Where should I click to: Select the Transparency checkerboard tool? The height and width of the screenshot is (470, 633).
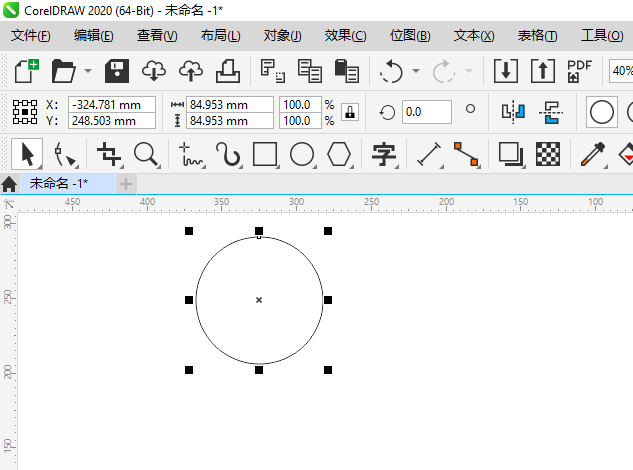click(548, 154)
